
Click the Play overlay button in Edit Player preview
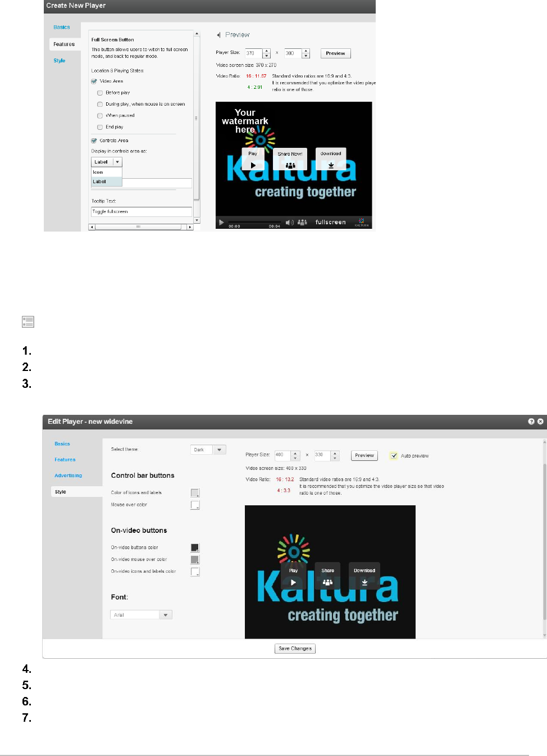tap(293, 576)
